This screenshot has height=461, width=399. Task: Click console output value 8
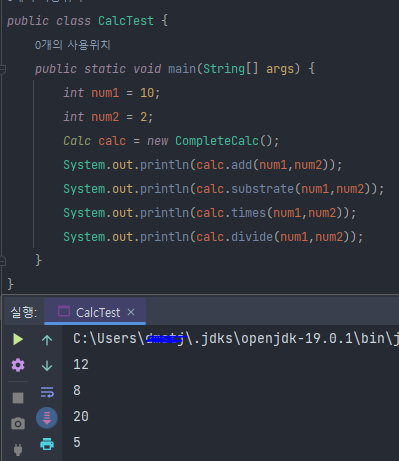pyautogui.click(x=77, y=390)
